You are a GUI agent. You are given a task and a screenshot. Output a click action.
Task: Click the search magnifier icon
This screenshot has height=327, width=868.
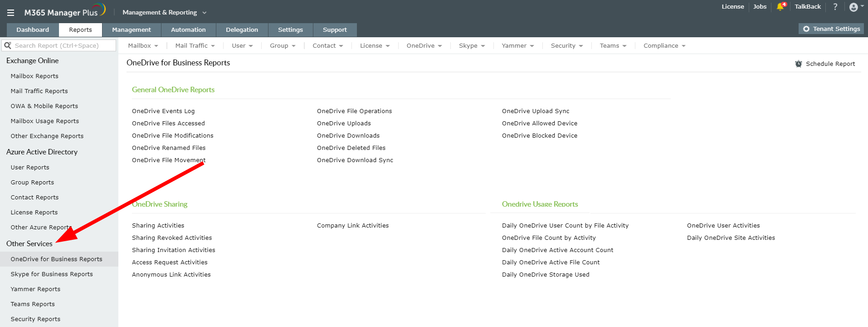click(8, 45)
